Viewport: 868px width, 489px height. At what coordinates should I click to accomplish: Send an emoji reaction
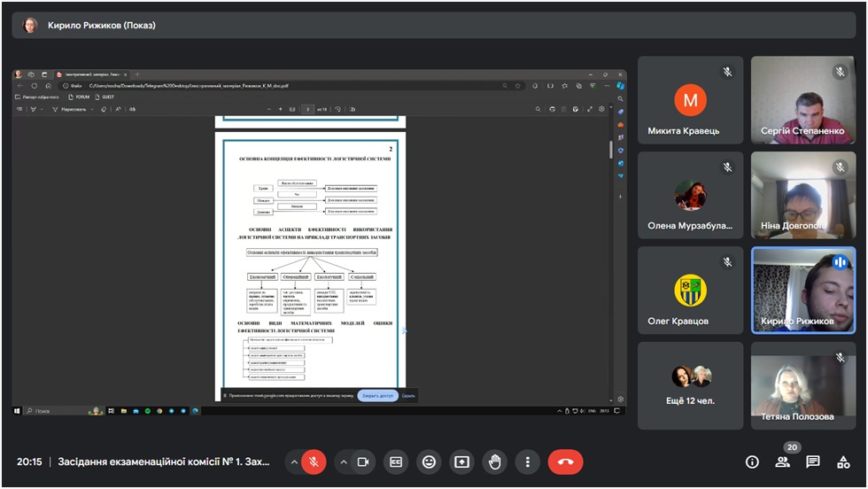pyautogui.click(x=429, y=462)
